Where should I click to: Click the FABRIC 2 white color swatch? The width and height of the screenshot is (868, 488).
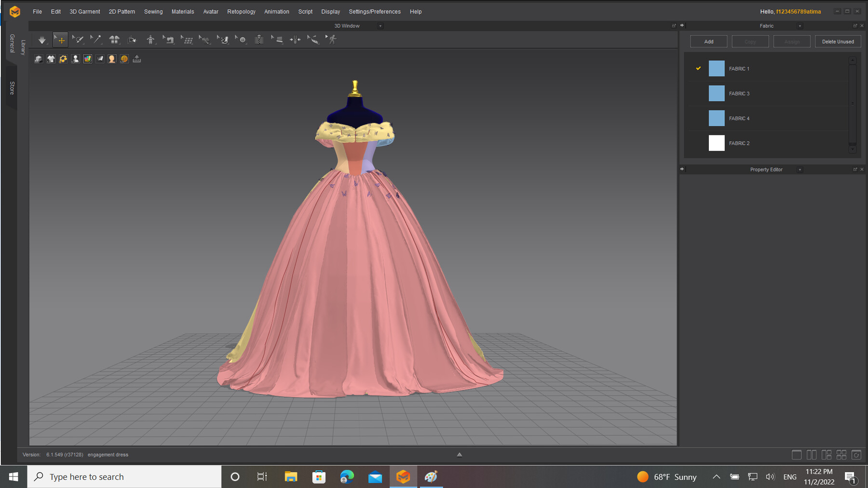click(717, 143)
